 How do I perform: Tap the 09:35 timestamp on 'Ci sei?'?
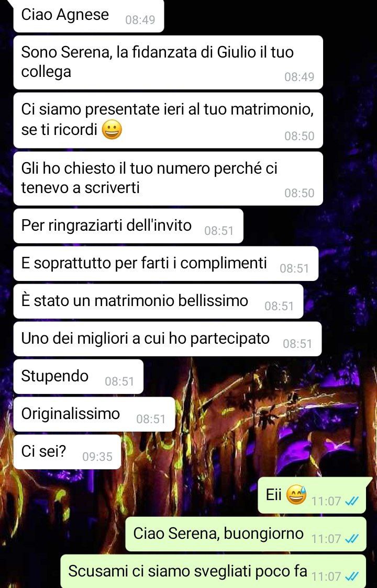[97, 456]
